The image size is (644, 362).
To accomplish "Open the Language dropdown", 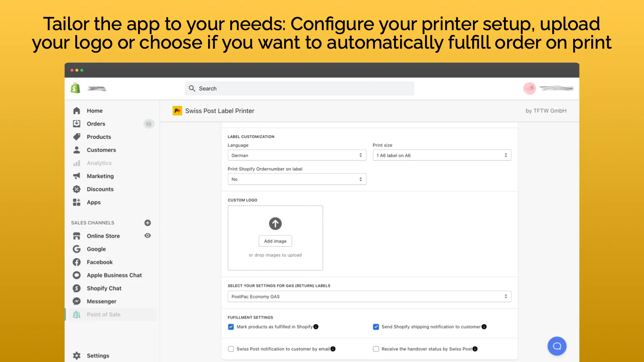I will pyautogui.click(x=297, y=155).
